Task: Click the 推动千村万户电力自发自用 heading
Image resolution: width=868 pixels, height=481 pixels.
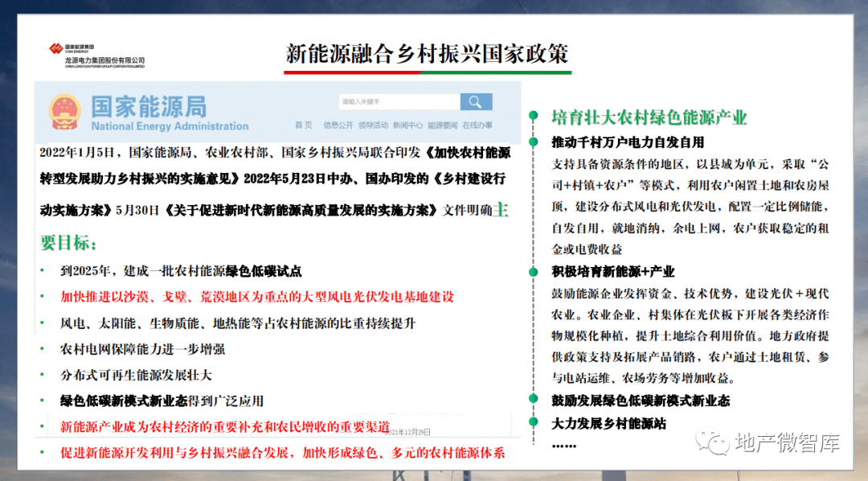Action: coord(628,142)
